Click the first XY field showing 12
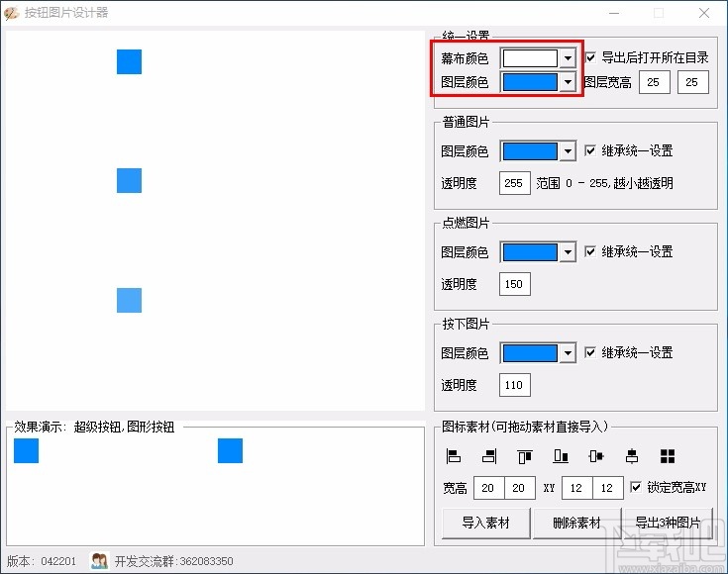Screen dimensions: 728x574 577,488
